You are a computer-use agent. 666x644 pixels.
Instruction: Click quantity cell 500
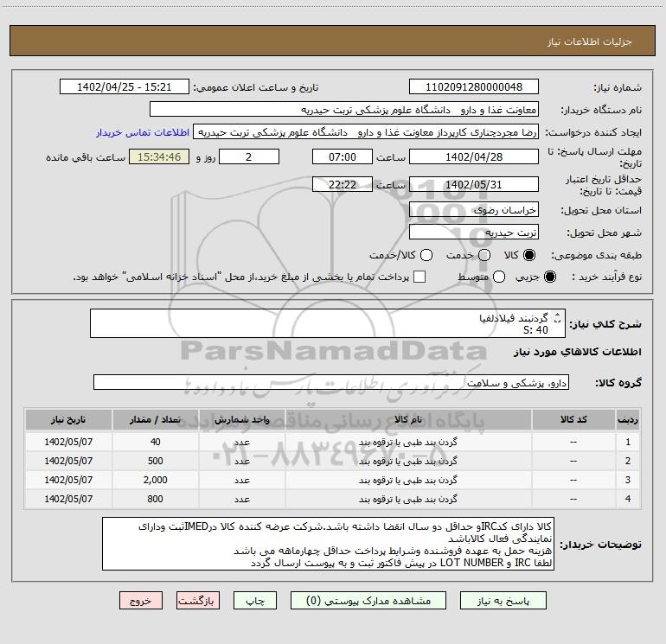pos(155,461)
